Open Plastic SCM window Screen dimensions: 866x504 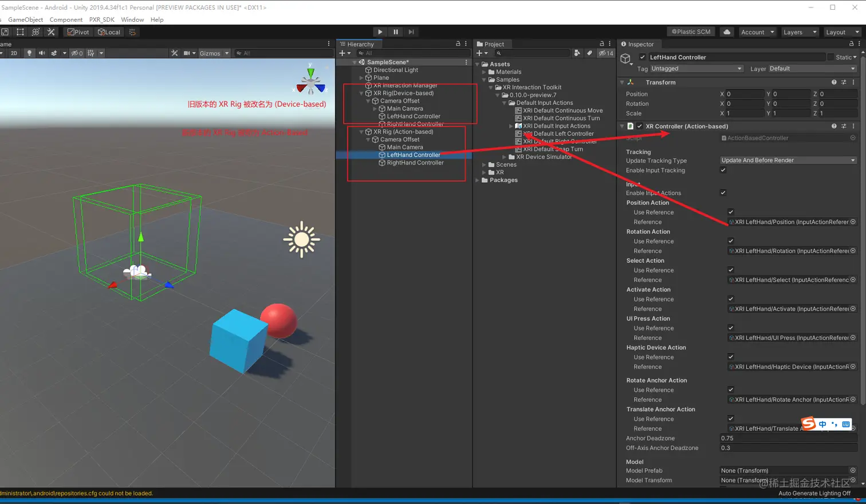pyautogui.click(x=691, y=32)
